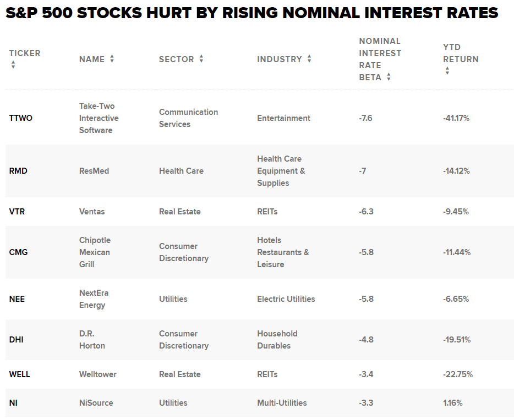Viewport: 514px width, 420px height.
Task: Click the TTWO ticker cell
Action: coord(21,118)
